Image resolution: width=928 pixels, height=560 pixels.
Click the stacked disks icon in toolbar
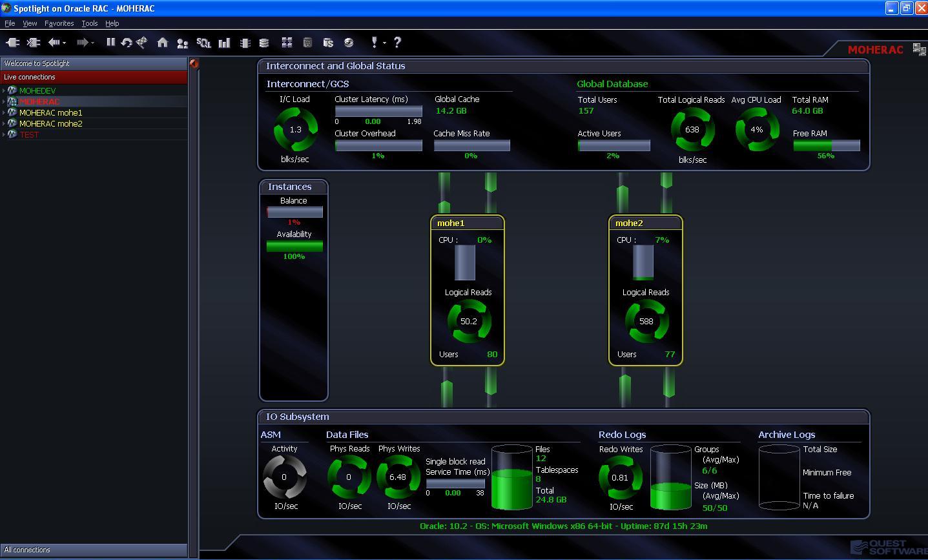coord(264,43)
